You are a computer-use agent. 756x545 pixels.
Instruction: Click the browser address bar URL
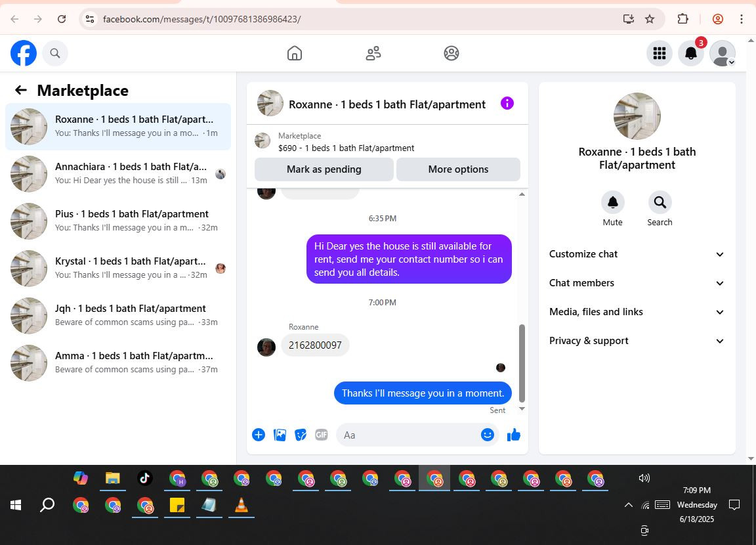[202, 19]
